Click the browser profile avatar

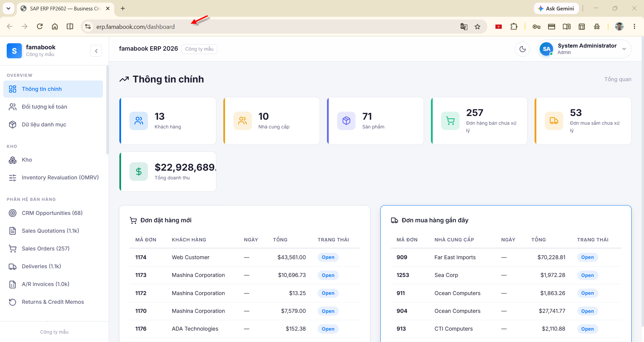click(619, 26)
